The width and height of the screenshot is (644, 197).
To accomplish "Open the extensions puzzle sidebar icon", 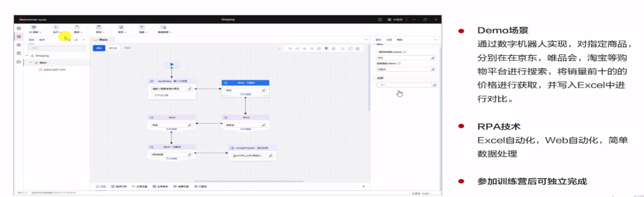I will coord(19,62).
